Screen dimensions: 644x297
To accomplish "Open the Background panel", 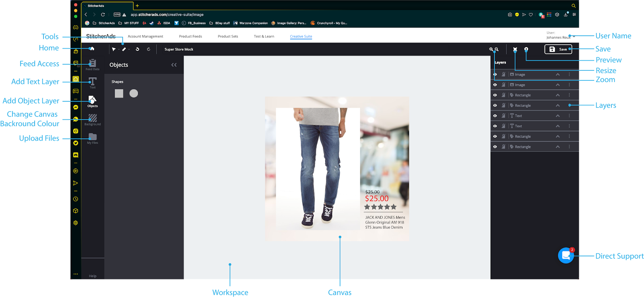I will (x=93, y=119).
